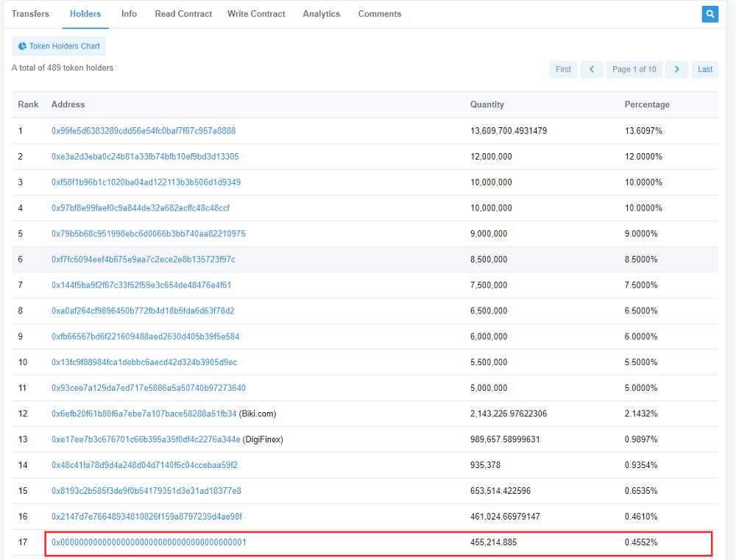Click the Quantity column header
Image resolution: width=736 pixels, height=560 pixels.
487,104
